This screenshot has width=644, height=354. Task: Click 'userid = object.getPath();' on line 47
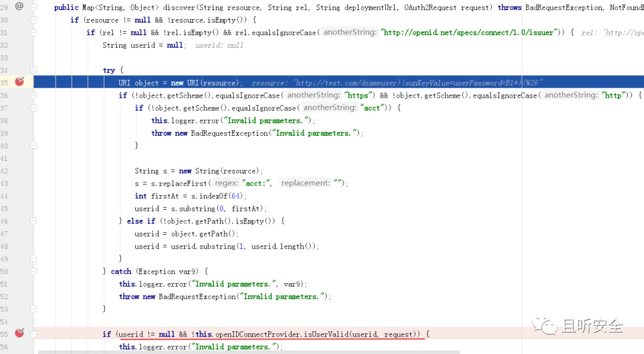187,234
